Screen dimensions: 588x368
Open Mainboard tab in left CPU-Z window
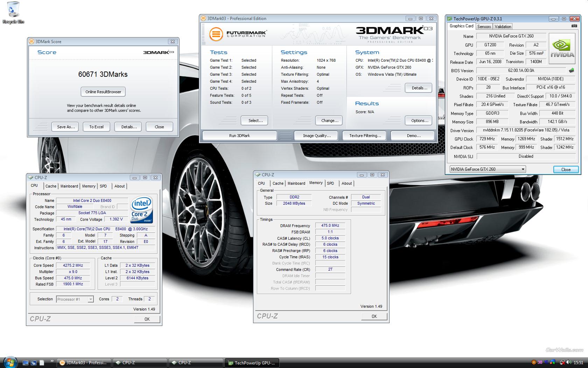(x=69, y=186)
